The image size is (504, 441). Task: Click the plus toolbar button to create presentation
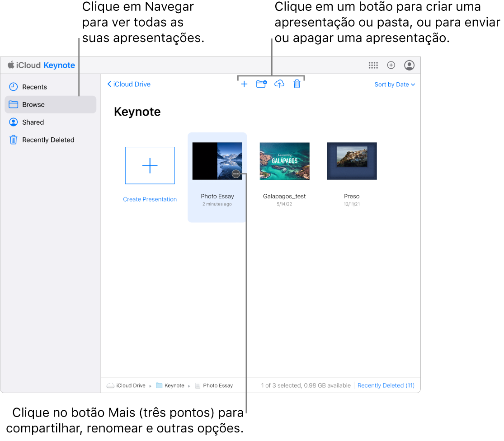pyautogui.click(x=244, y=84)
